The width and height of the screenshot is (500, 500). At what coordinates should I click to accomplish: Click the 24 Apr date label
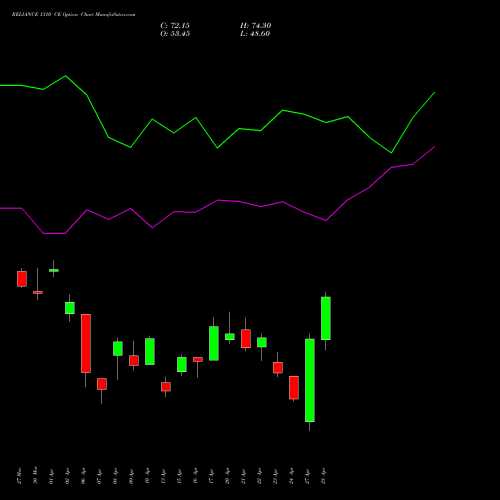291,476
